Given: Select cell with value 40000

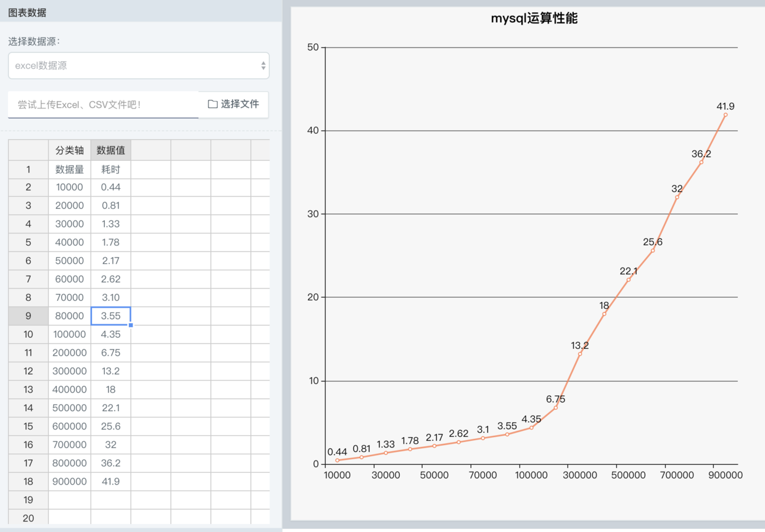Looking at the screenshot, I should (70, 242).
